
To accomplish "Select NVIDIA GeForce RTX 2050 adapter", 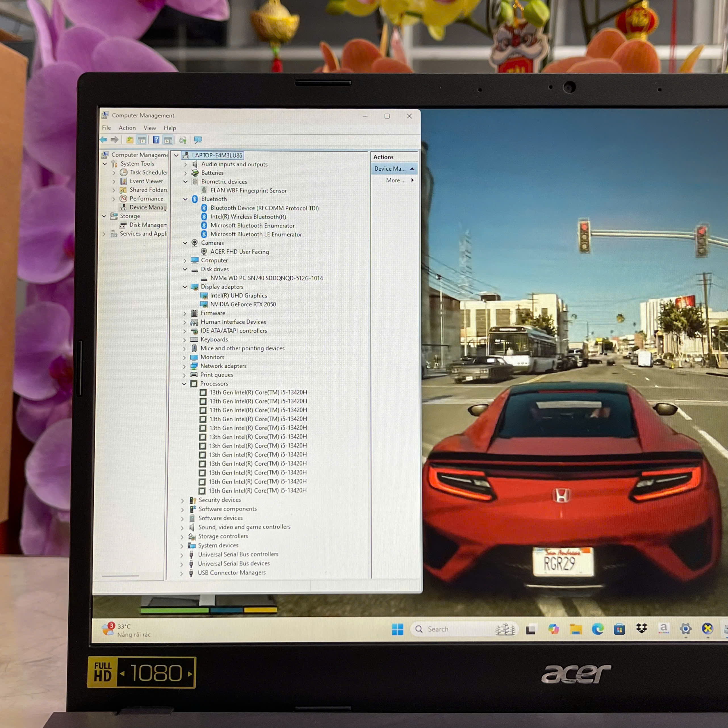I will pos(243,304).
